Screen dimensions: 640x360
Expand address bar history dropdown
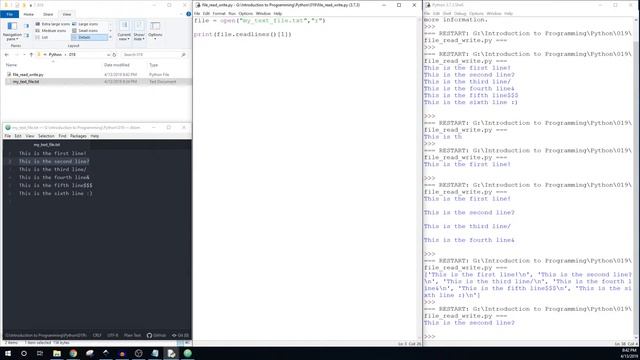tap(108, 55)
